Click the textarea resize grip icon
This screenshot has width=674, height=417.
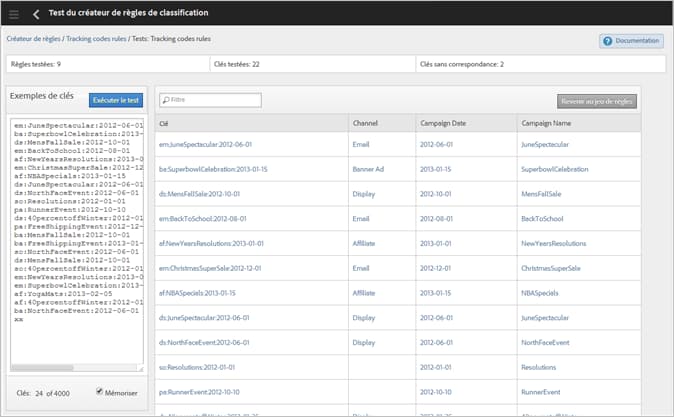141,368
